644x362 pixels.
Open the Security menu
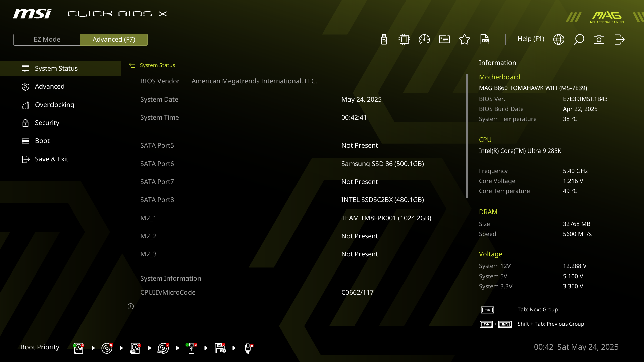point(47,123)
